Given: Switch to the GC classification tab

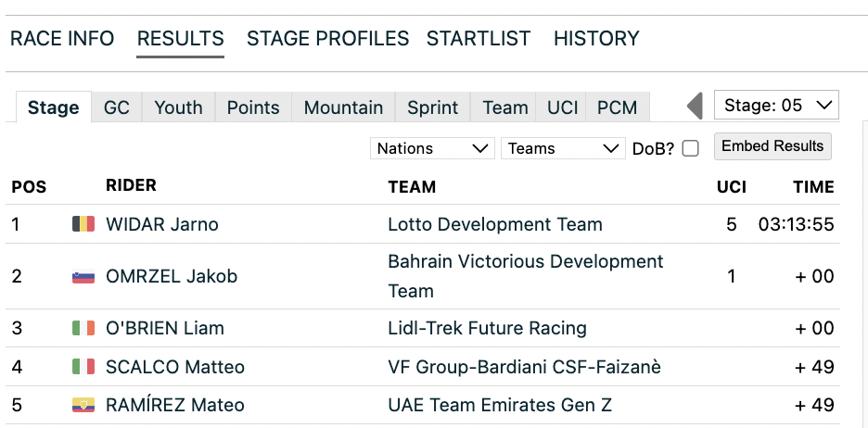Looking at the screenshot, I should [116, 107].
